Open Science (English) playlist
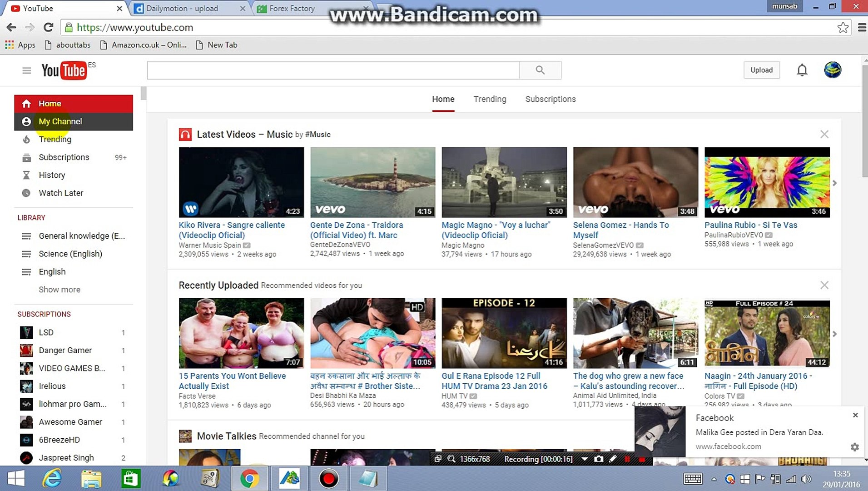 click(74, 254)
